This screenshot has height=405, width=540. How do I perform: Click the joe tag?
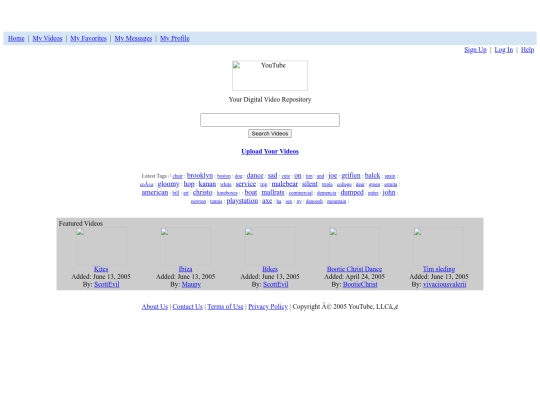(332, 175)
